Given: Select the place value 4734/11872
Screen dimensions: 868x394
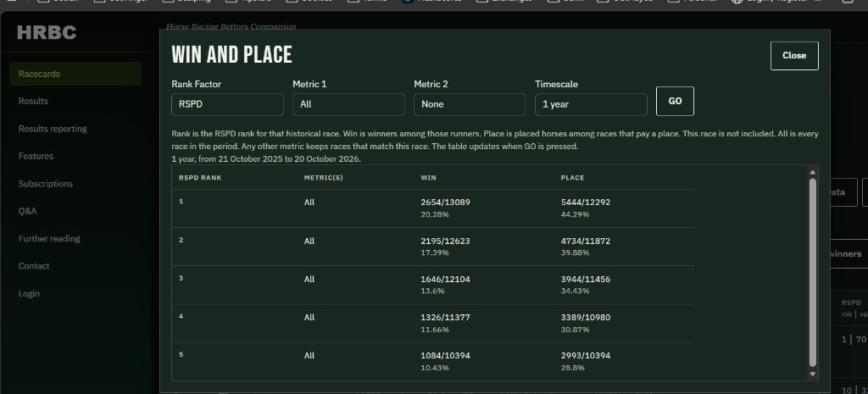Looking at the screenshot, I should (x=585, y=241).
